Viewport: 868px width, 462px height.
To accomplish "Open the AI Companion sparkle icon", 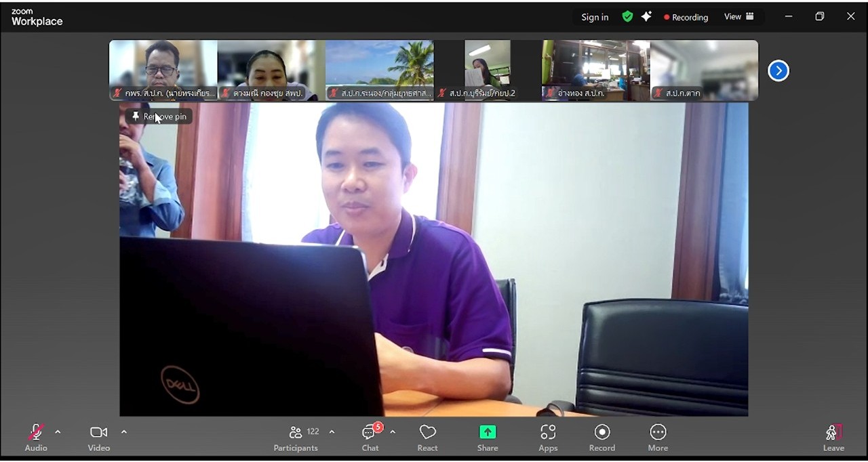I will (646, 17).
